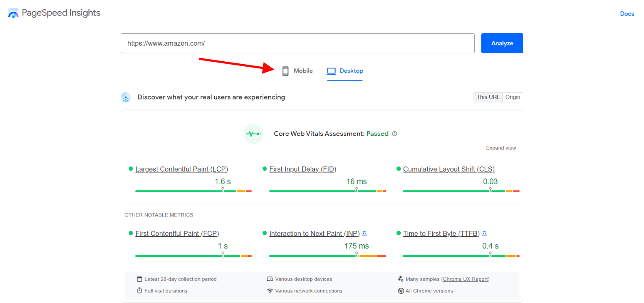Viewport: 644px width, 303px height.
Task: Click the INP value 175 ms
Action: (x=356, y=246)
